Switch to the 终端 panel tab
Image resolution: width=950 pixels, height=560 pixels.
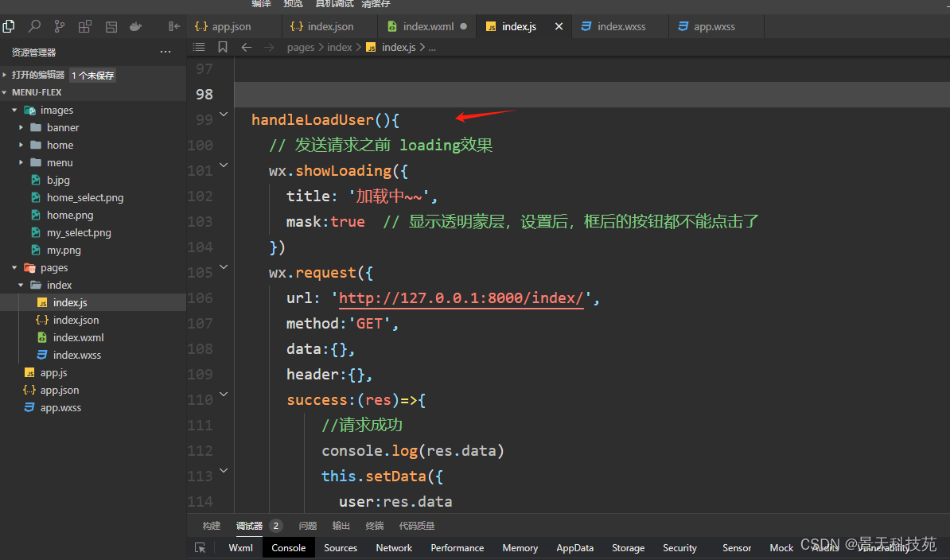(x=375, y=526)
